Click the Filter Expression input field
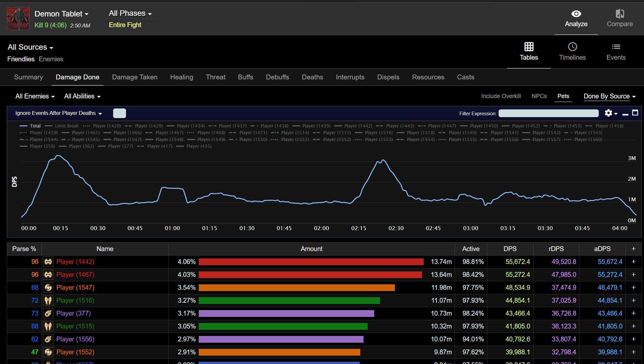 (x=548, y=113)
